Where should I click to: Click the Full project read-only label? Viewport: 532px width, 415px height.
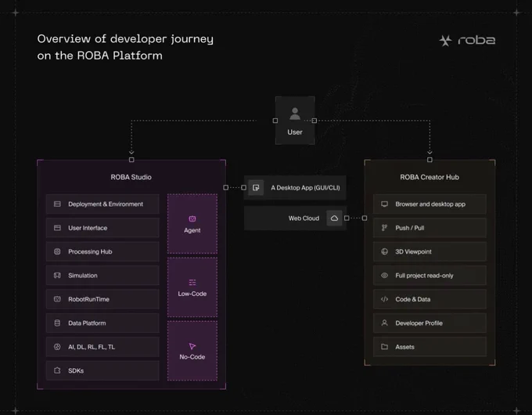click(x=424, y=276)
